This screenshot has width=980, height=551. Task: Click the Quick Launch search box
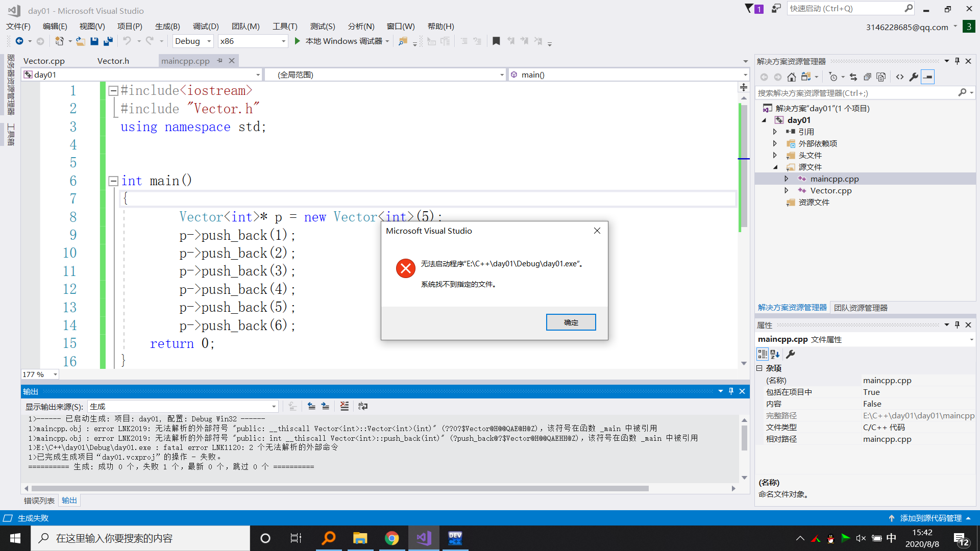(846, 9)
